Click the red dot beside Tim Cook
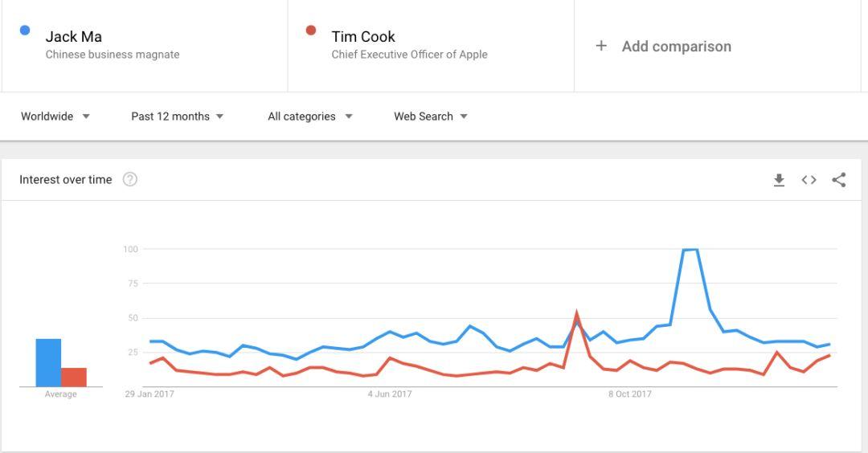 [x=311, y=31]
